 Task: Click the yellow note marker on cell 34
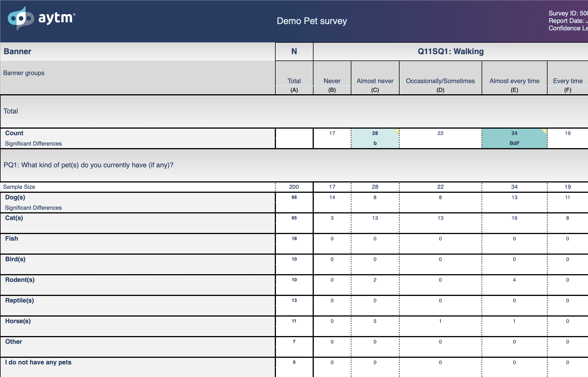tap(544, 131)
